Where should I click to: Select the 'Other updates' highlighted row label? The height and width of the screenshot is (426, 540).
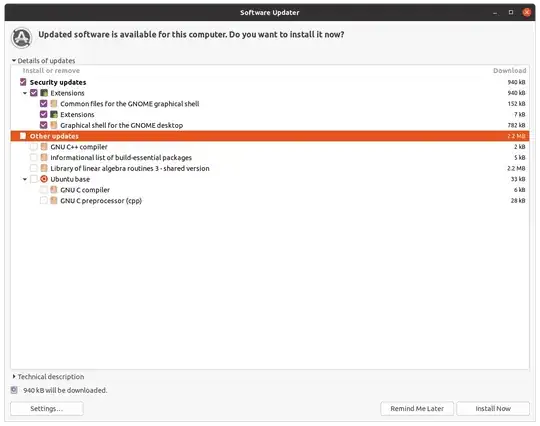(54, 136)
